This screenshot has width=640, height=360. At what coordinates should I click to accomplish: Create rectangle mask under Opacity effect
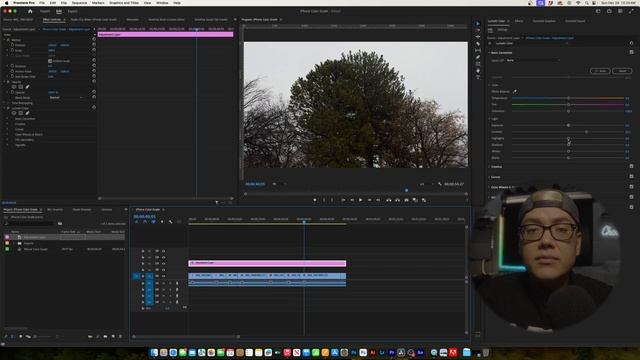tap(20, 87)
